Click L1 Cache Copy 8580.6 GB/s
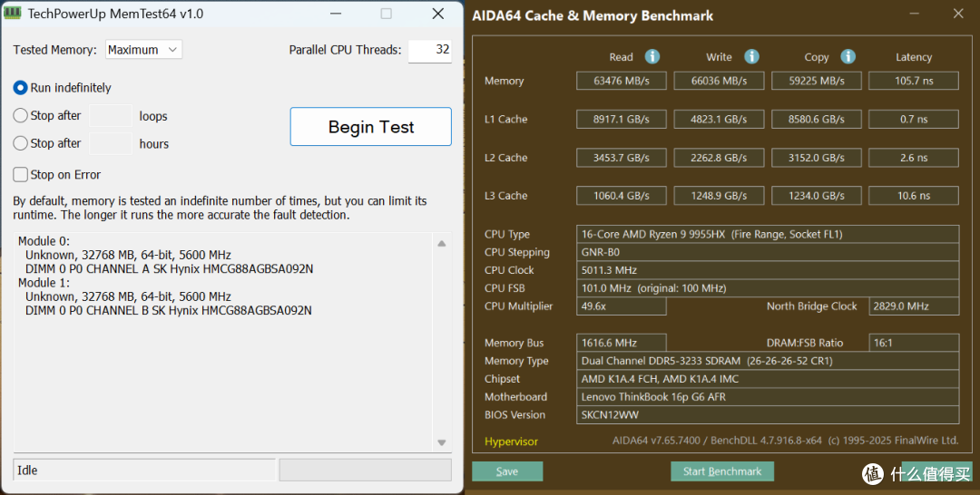This screenshot has height=495, width=980. (x=817, y=120)
